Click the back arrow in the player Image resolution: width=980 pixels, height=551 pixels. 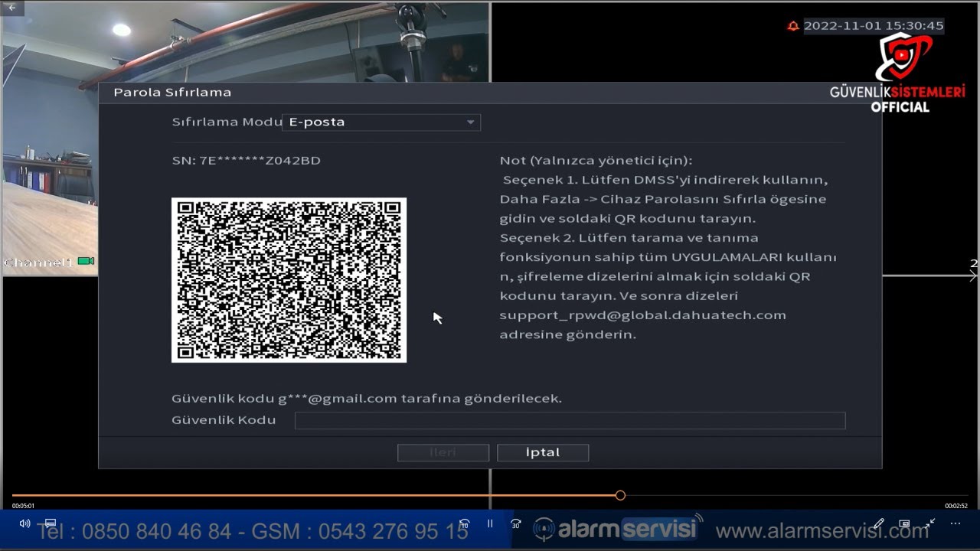(x=11, y=7)
